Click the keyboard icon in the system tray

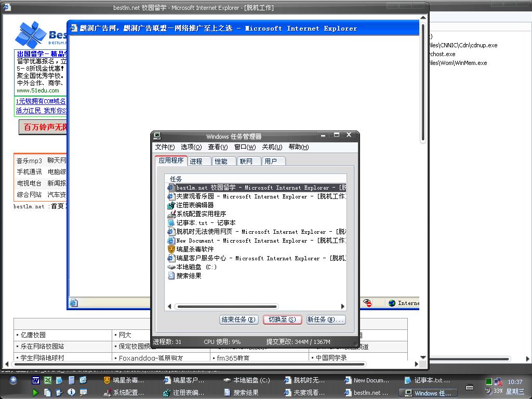470,387
